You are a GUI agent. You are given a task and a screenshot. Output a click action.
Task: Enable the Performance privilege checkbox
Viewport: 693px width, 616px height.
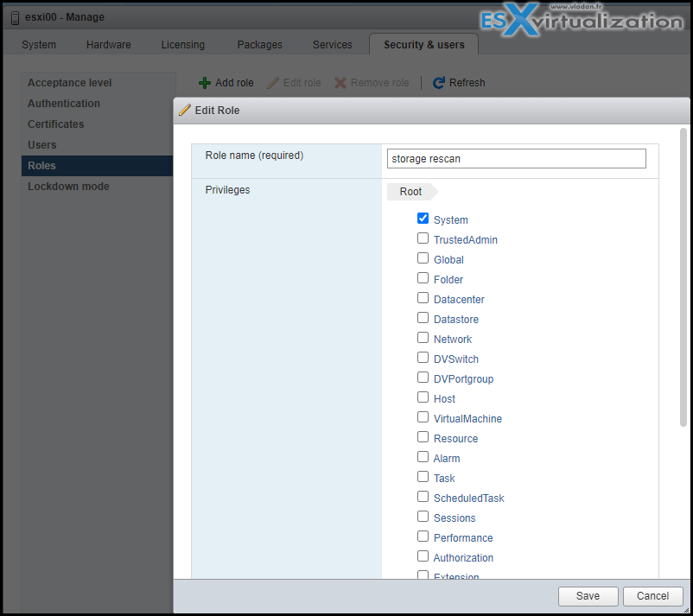(423, 537)
